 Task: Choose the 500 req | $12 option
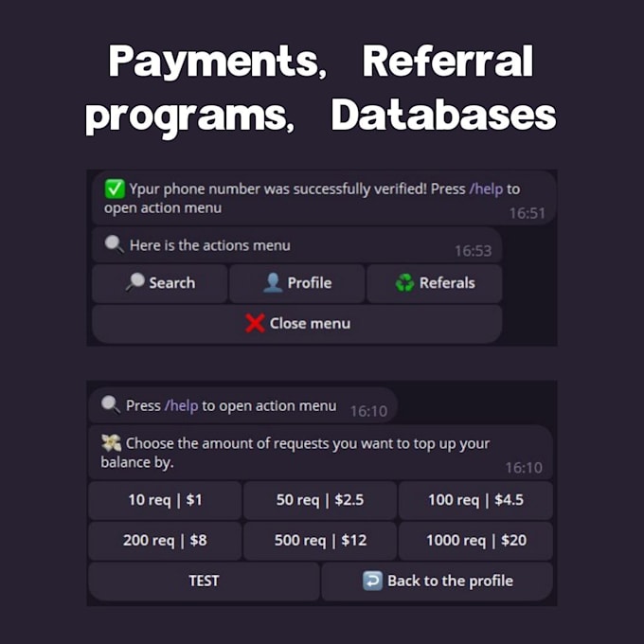[x=320, y=541]
